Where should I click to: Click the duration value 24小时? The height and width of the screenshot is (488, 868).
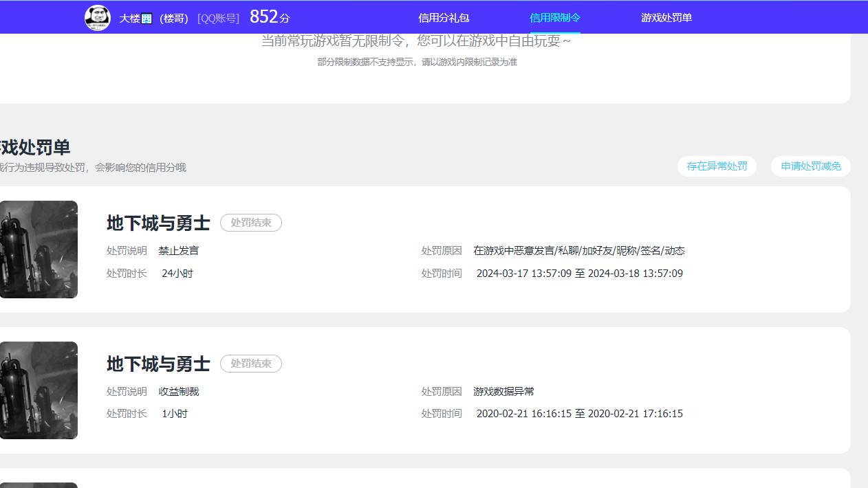click(177, 274)
